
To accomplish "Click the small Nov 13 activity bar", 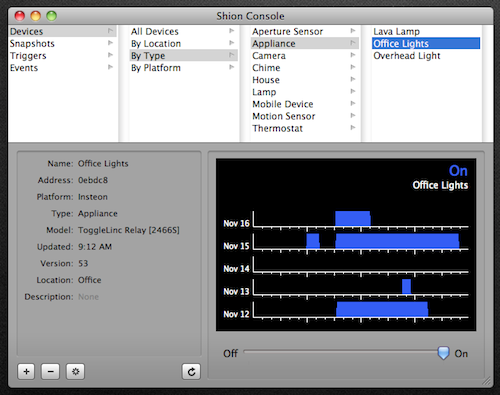I will pos(406,287).
